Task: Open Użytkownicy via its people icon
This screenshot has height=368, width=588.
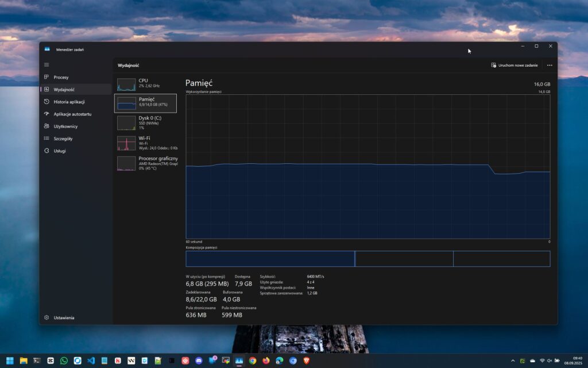Action: [x=47, y=126]
